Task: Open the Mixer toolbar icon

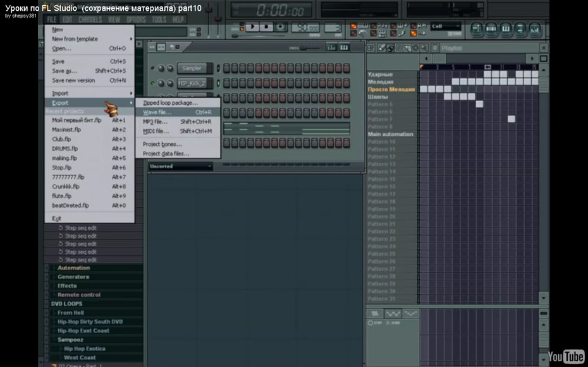Action: click(x=535, y=29)
